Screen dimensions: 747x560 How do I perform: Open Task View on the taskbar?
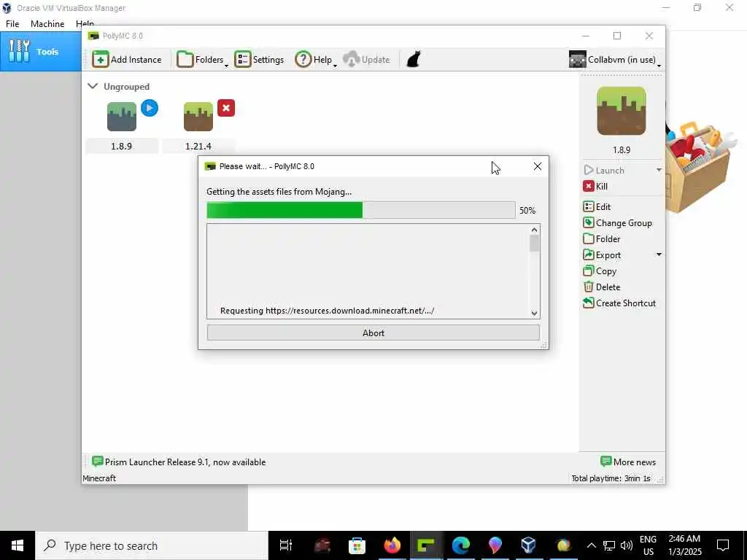click(286, 545)
